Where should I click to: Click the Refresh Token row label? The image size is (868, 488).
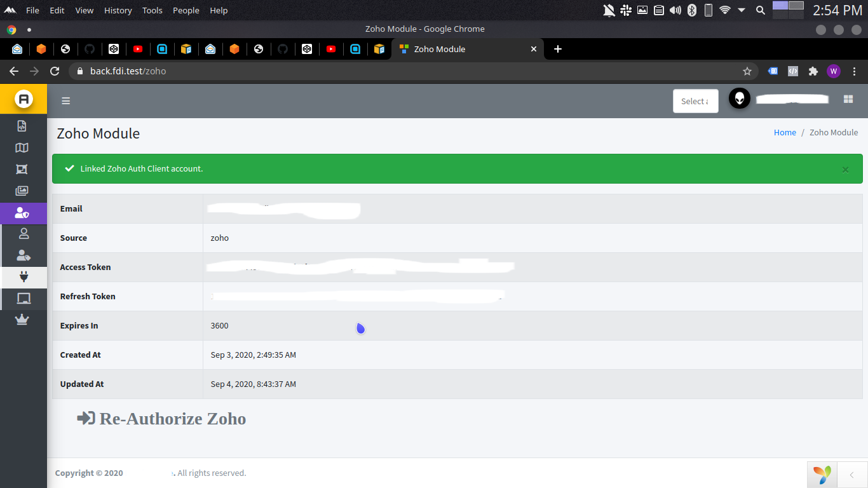[88, 296]
